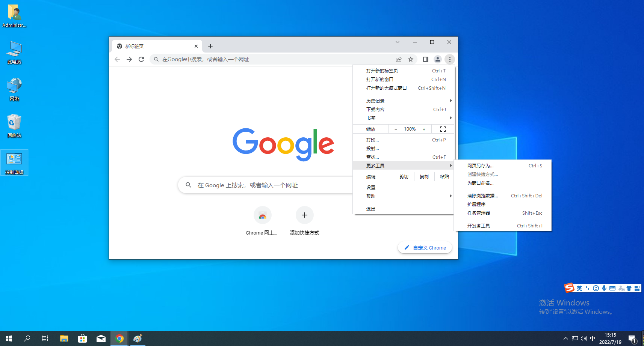Click the 自定义 Chrome button

[425, 248]
